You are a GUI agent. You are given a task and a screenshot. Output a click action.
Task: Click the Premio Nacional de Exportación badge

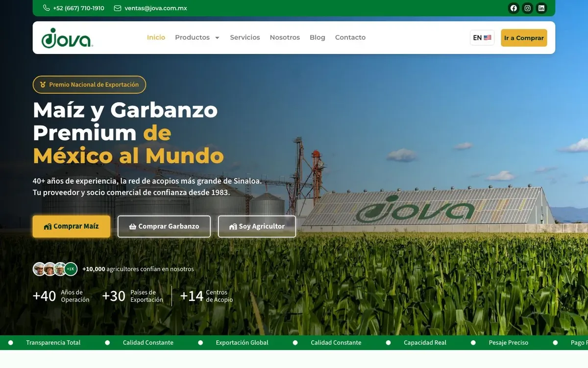point(89,84)
